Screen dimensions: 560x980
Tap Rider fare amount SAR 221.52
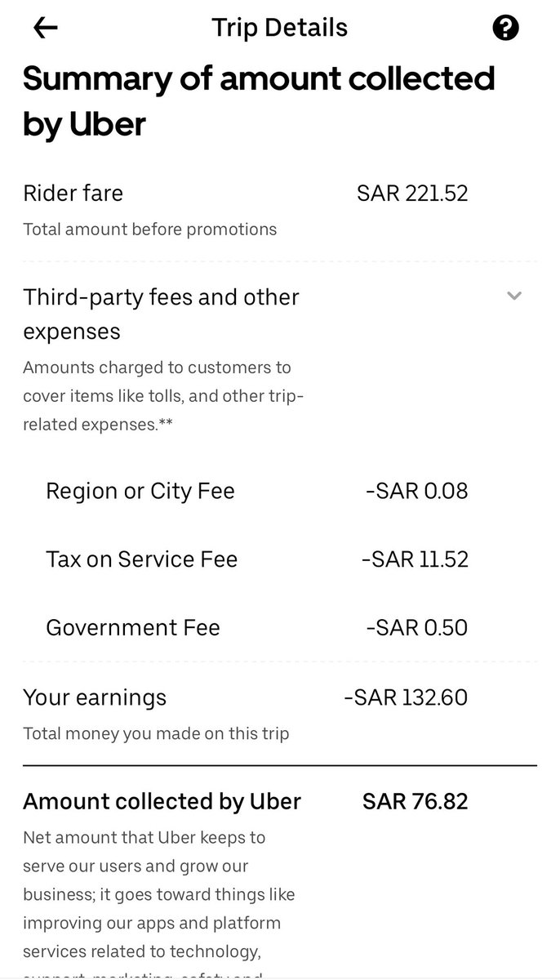[x=412, y=194]
